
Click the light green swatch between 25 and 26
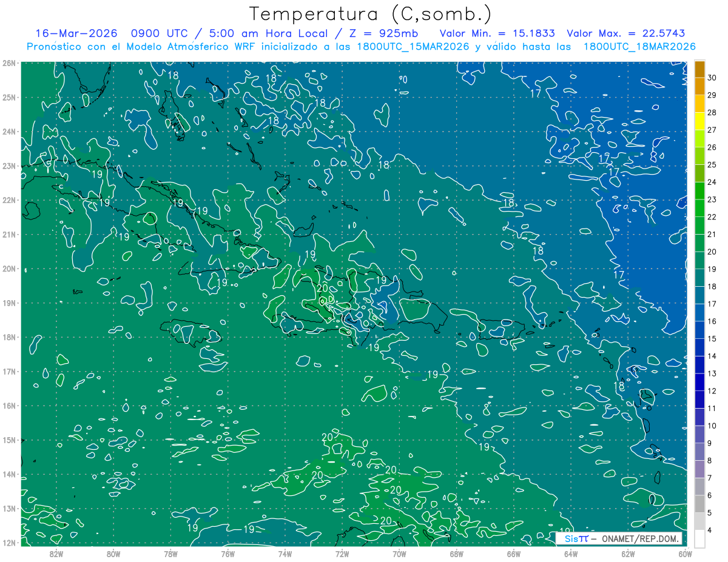coord(699,156)
